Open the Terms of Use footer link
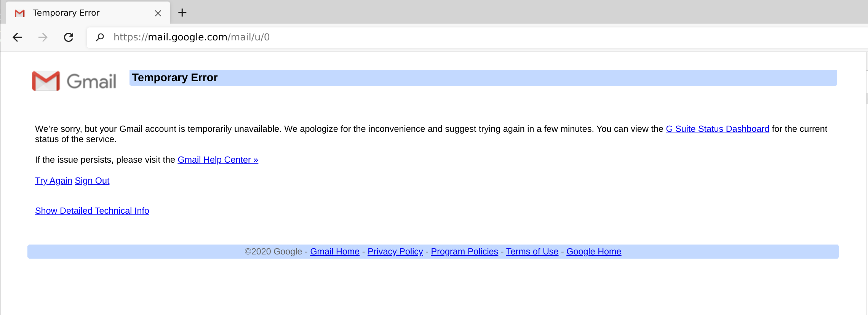 coord(532,252)
